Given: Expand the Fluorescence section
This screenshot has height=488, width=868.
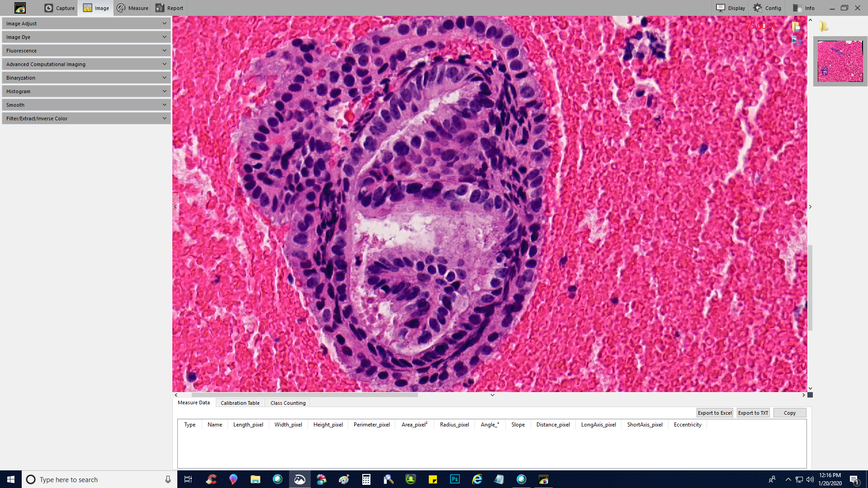Looking at the screenshot, I should coord(86,51).
